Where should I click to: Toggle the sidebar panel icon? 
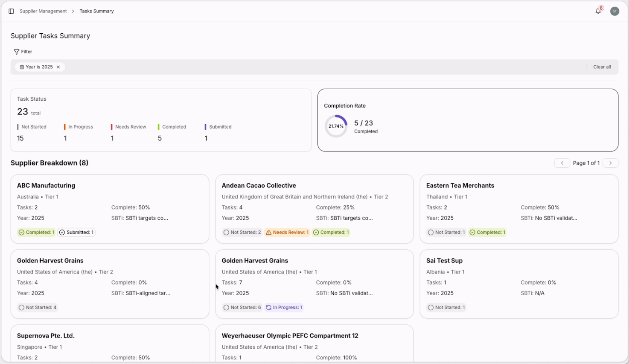[11, 11]
